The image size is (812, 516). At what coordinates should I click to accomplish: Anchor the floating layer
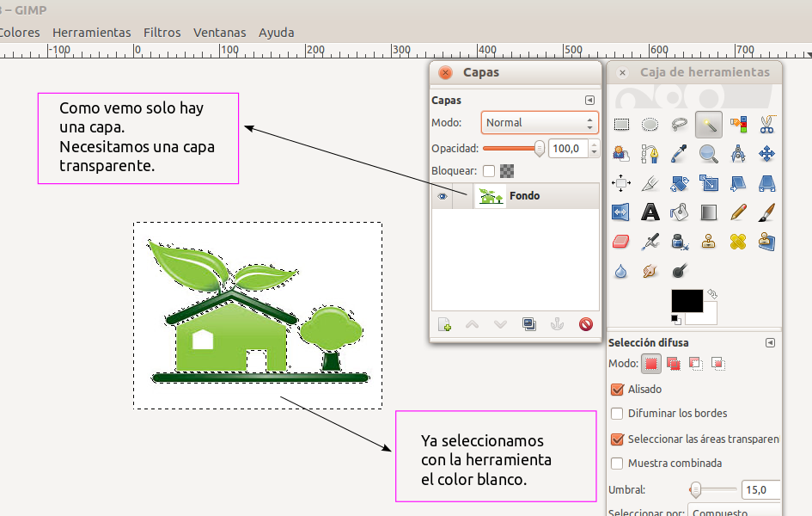pos(557,325)
